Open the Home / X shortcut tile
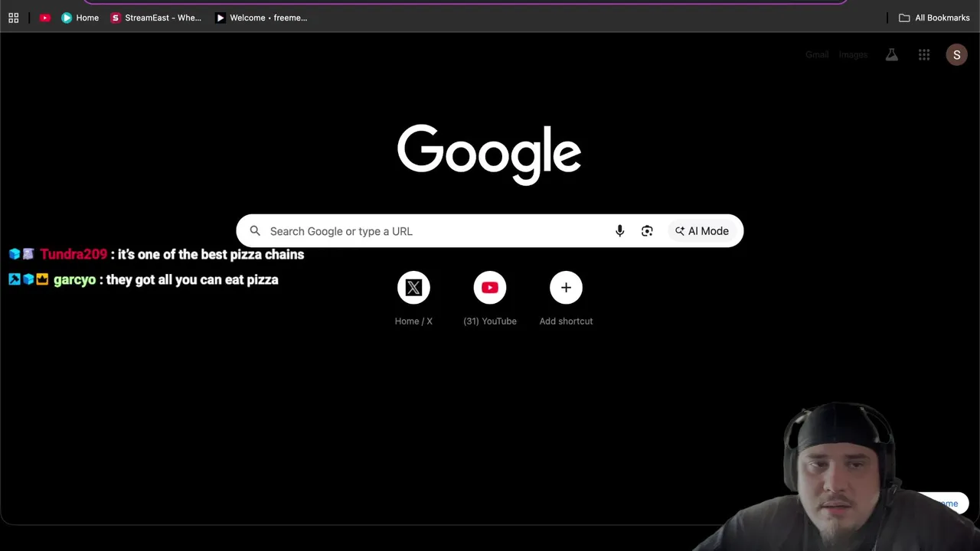 pos(413,299)
